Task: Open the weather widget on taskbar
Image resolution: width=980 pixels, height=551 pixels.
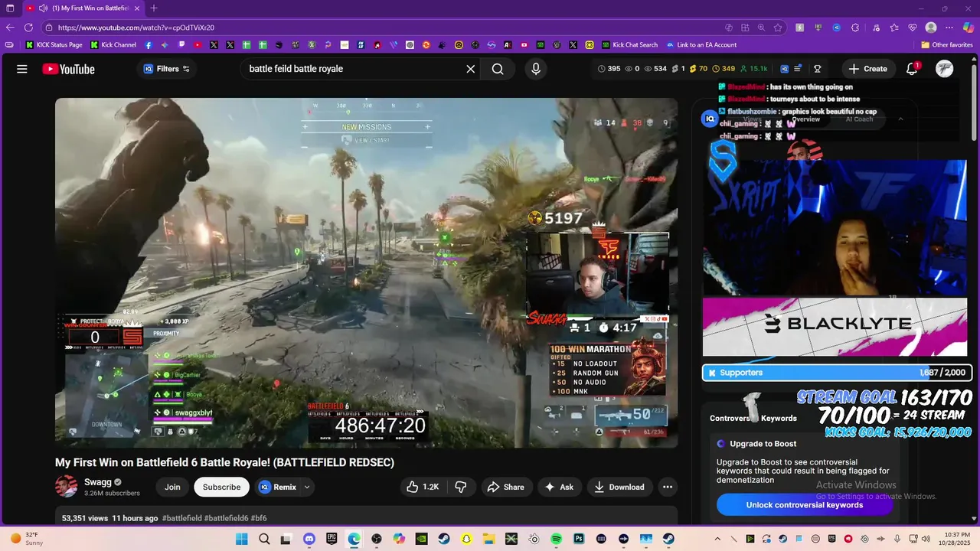Action: coord(28,539)
